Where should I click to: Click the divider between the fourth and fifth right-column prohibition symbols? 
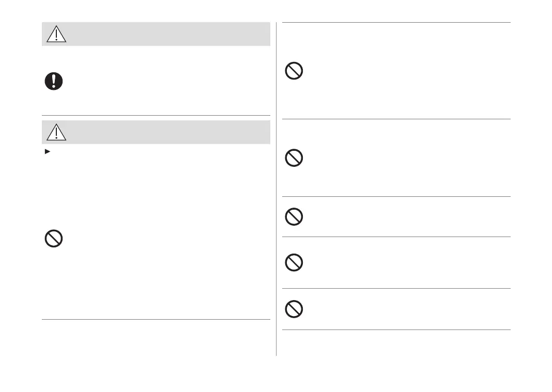click(396, 288)
